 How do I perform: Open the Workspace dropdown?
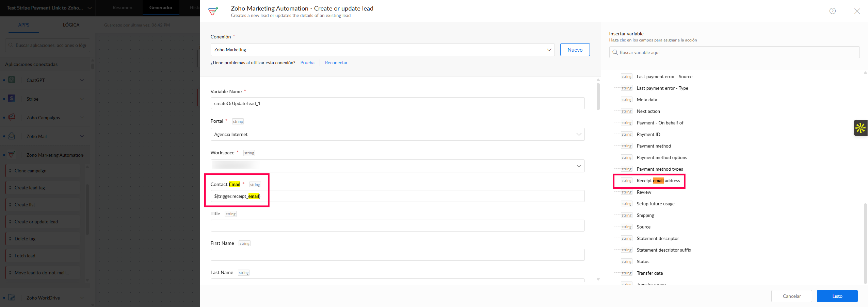(x=397, y=166)
